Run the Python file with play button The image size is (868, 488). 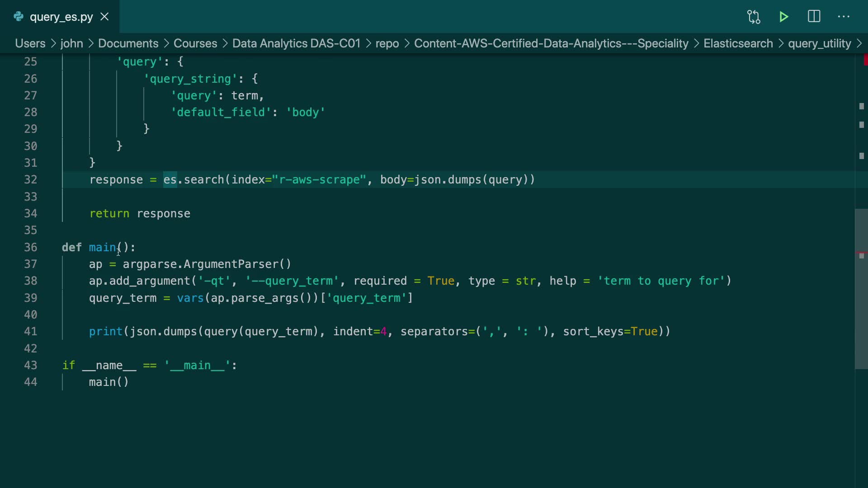(784, 17)
